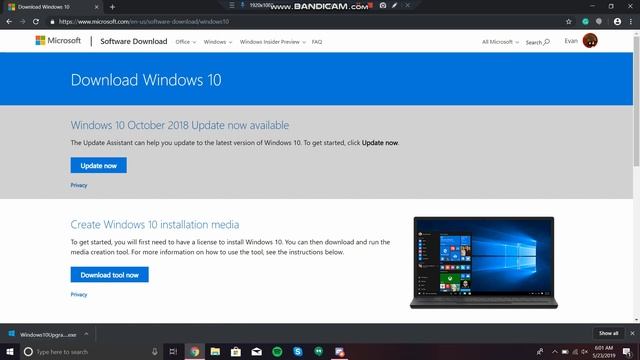Open File Explorer from the taskbar
Screen dimensions: 640x360
(x=215, y=351)
